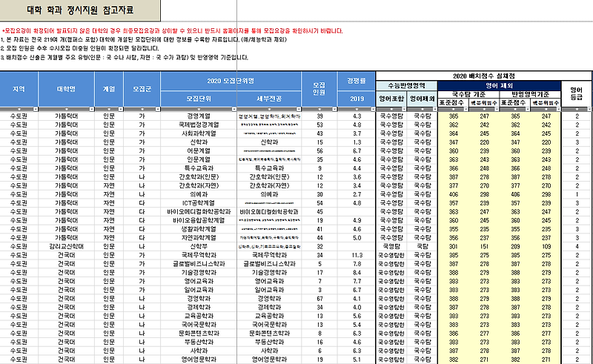Image resolution: width=593 pixels, height=364 pixels.
Task: Select the 영어등급 header cell
Action: pyautogui.click(x=577, y=93)
